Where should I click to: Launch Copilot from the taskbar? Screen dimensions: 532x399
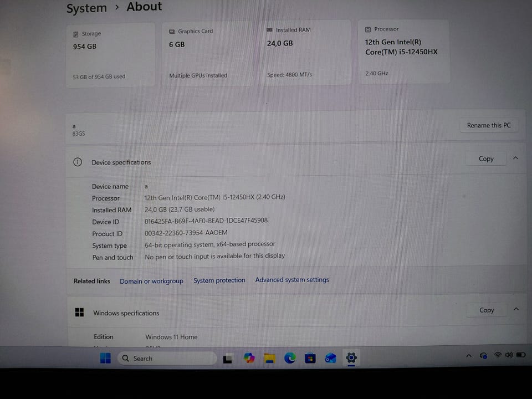[249, 358]
